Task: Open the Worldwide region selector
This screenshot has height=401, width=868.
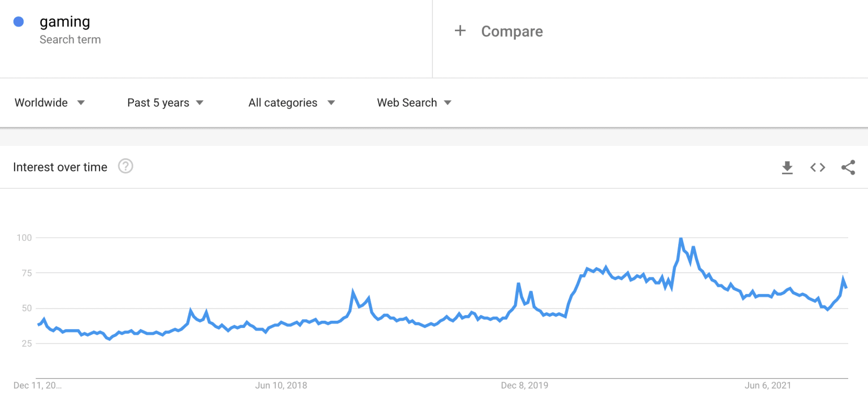Action: click(41, 102)
